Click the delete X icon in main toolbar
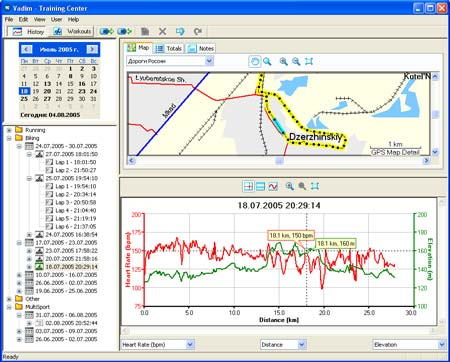The width and height of the screenshot is (450, 362). (162, 32)
